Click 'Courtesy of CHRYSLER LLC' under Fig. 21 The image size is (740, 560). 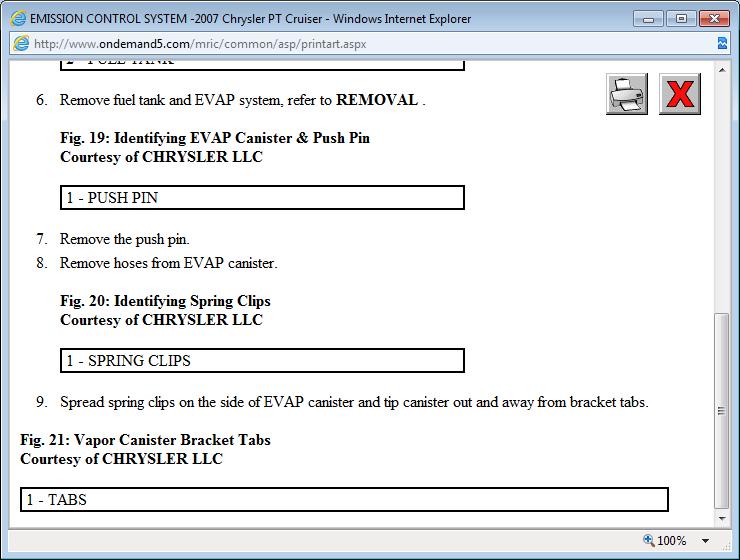[121, 459]
